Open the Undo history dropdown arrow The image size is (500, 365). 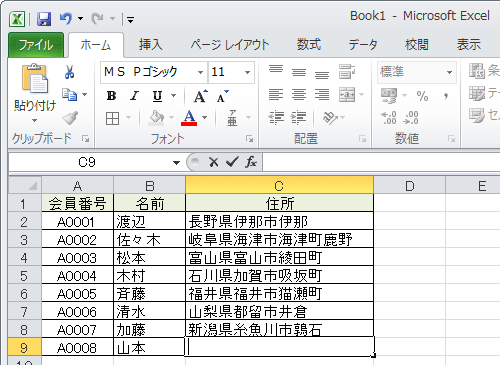pos(80,18)
